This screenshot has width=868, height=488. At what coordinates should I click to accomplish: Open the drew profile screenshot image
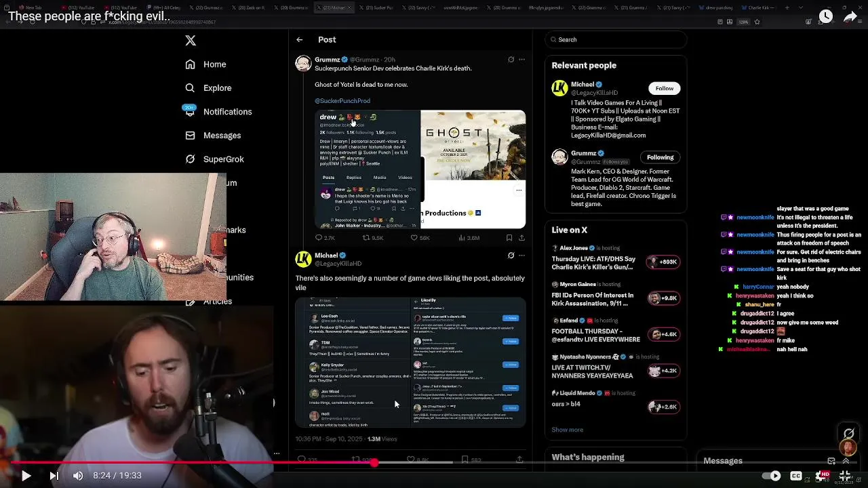pos(368,169)
